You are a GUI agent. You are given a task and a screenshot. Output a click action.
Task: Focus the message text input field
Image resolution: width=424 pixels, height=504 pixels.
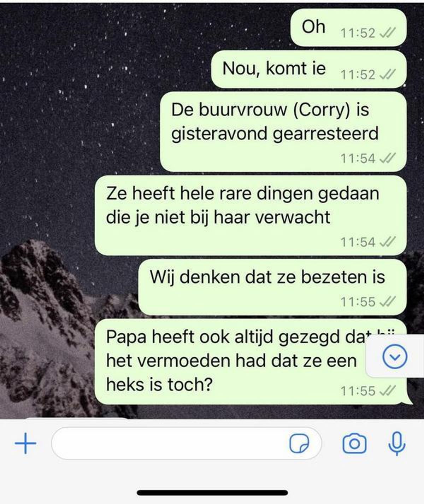point(186,443)
